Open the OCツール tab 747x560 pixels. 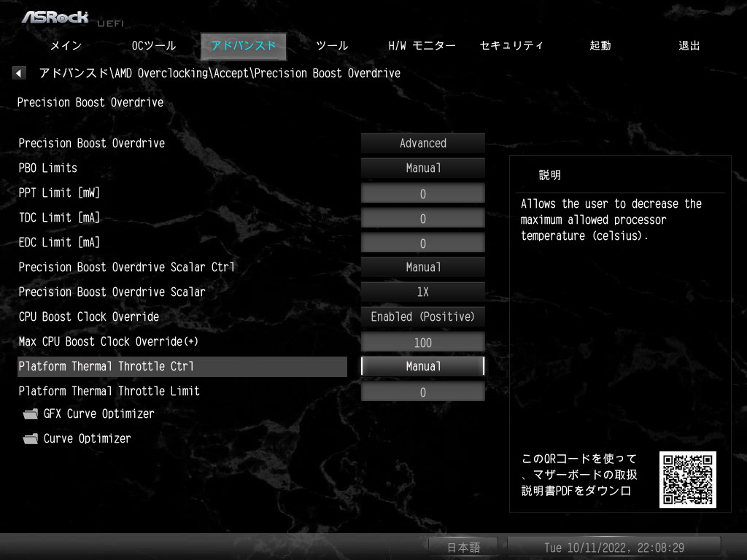[154, 46]
